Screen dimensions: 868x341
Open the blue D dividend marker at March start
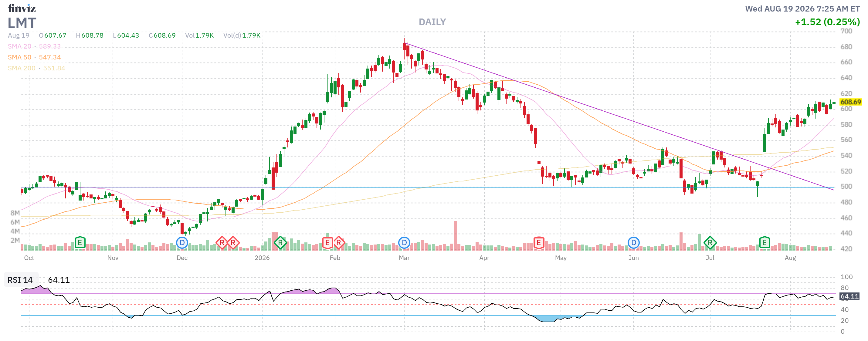click(404, 243)
